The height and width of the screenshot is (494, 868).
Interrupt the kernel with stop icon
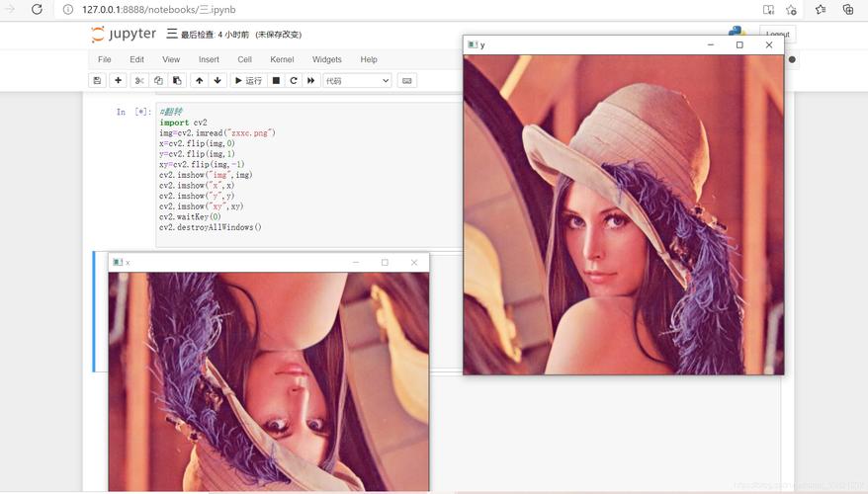276,81
